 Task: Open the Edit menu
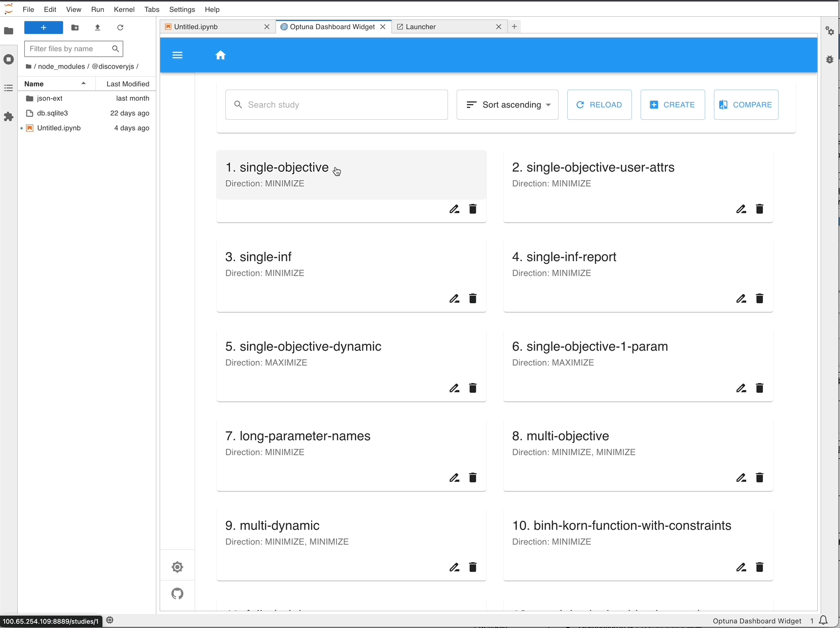click(50, 9)
